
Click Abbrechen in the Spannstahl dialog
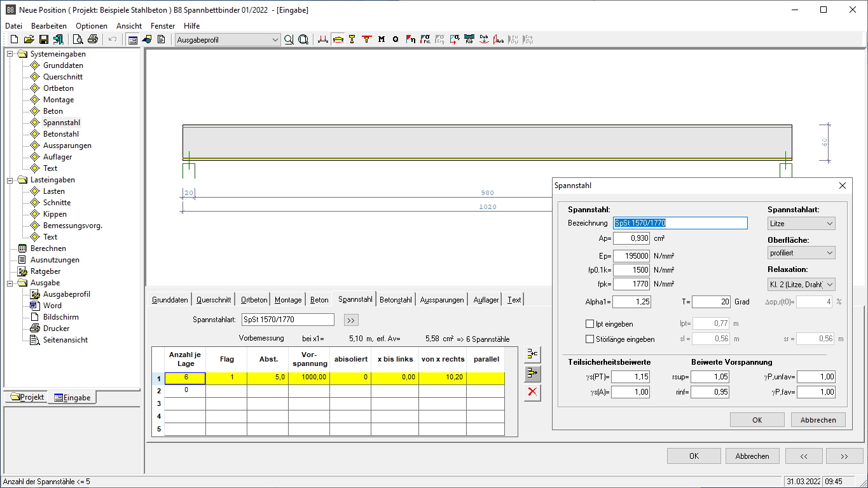click(x=818, y=420)
